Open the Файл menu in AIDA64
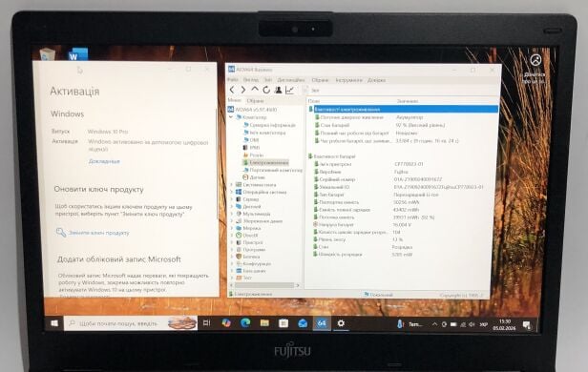Image resolution: width=588 pixels, height=372 pixels. coord(233,80)
